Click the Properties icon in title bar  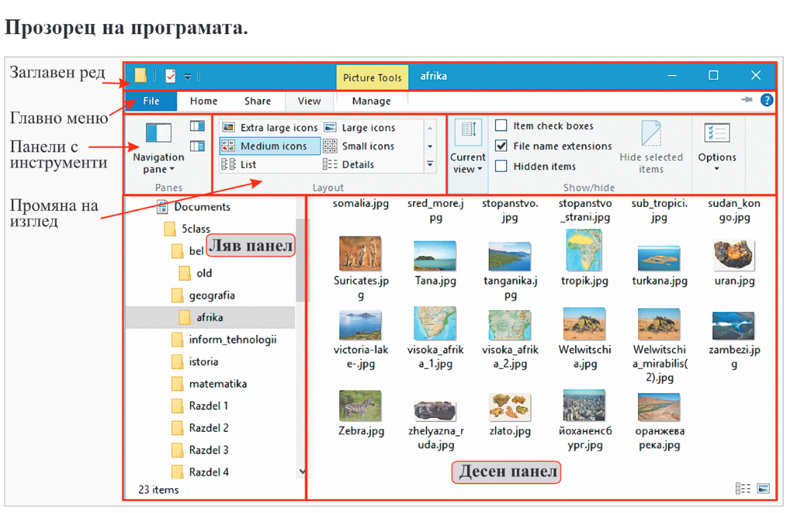(x=170, y=76)
